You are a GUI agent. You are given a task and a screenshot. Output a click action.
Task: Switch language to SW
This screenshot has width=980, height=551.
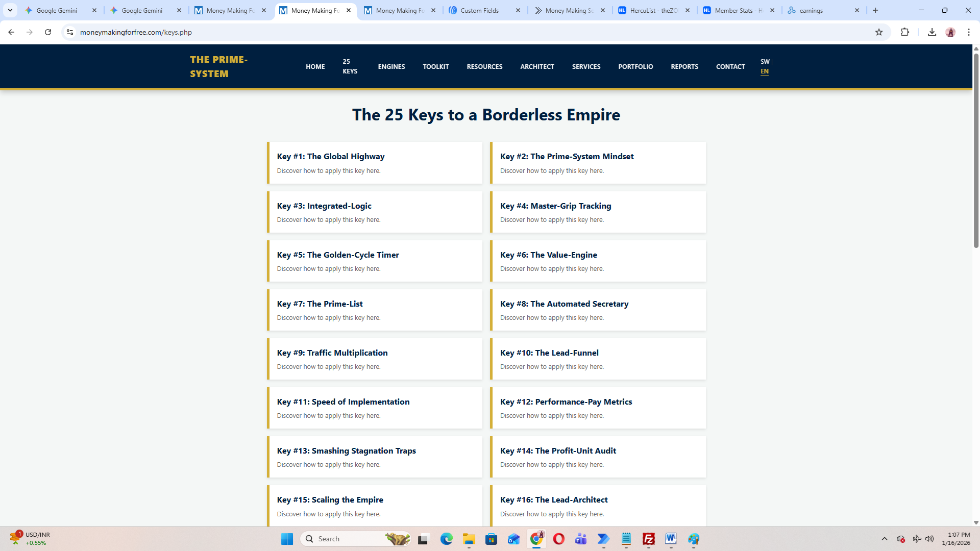(765, 62)
